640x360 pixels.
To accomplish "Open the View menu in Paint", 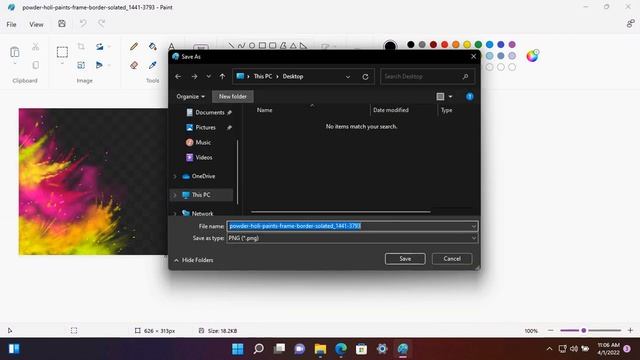I will (x=36, y=24).
